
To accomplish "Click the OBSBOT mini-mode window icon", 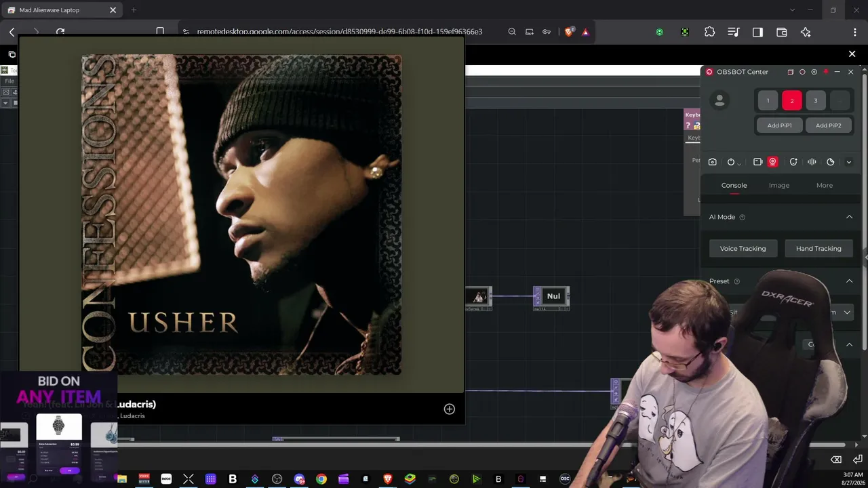I will pos(790,72).
